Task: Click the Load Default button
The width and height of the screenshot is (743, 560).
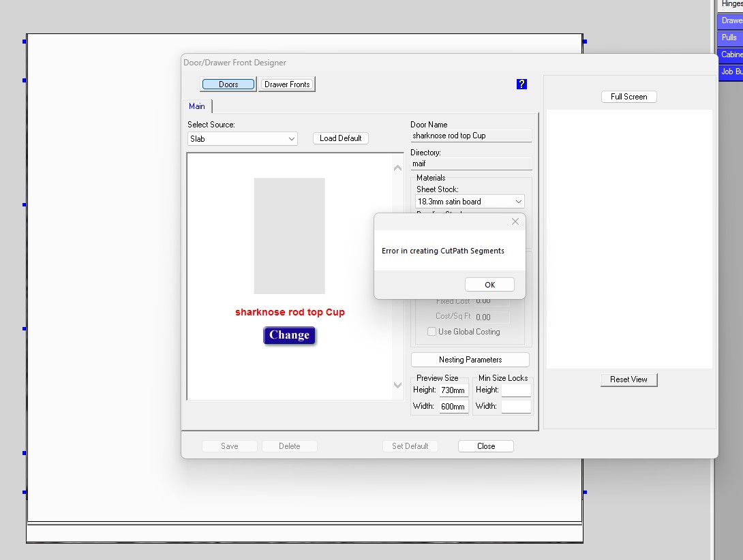Action: [x=340, y=138]
